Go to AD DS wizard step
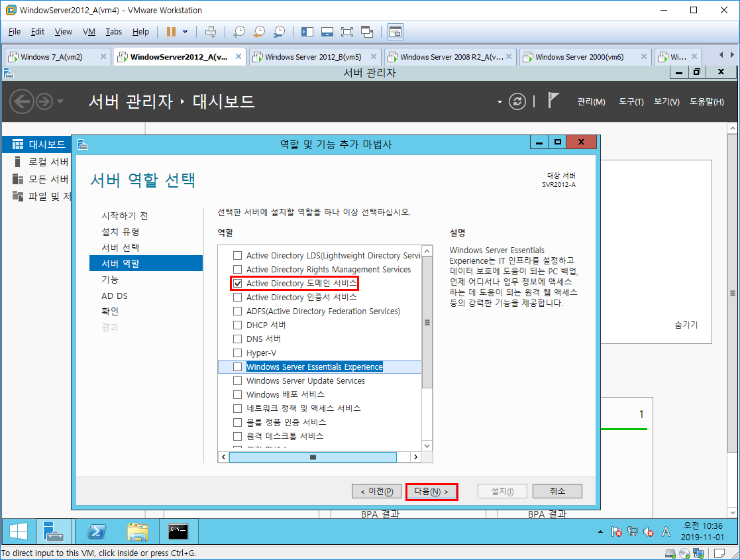This screenshot has height=560, width=740. [115, 296]
